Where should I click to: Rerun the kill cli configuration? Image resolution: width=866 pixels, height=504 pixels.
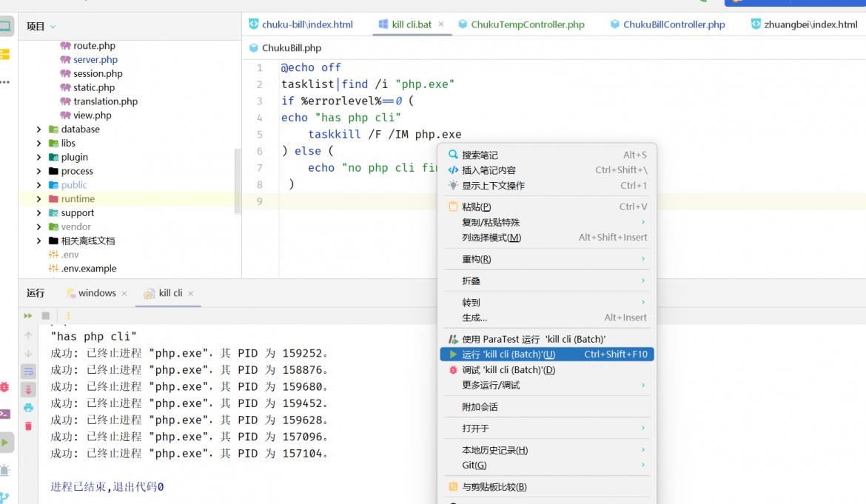pyautogui.click(x=27, y=316)
